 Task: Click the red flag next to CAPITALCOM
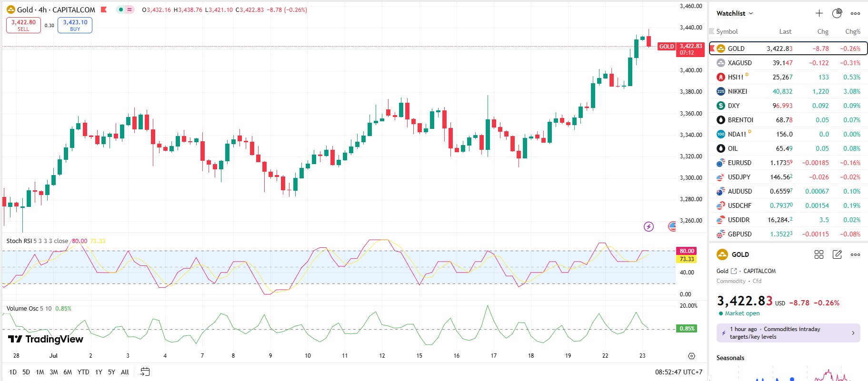point(104,10)
